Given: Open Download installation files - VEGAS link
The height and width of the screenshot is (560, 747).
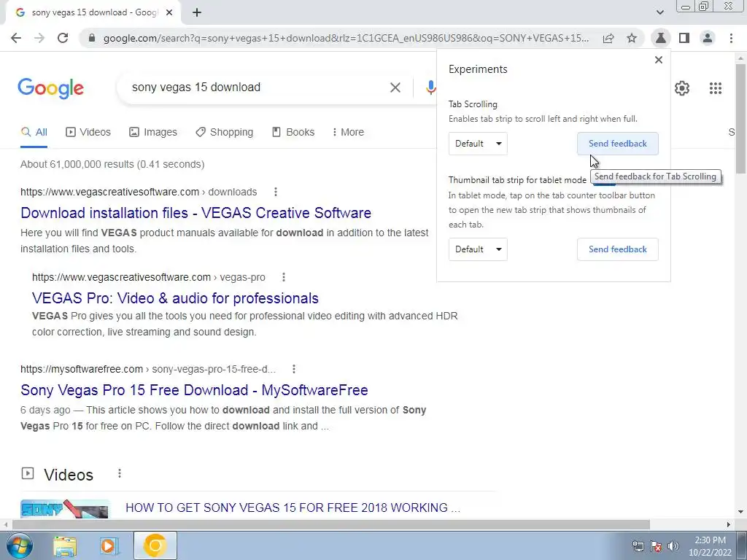Looking at the screenshot, I should pyautogui.click(x=196, y=213).
